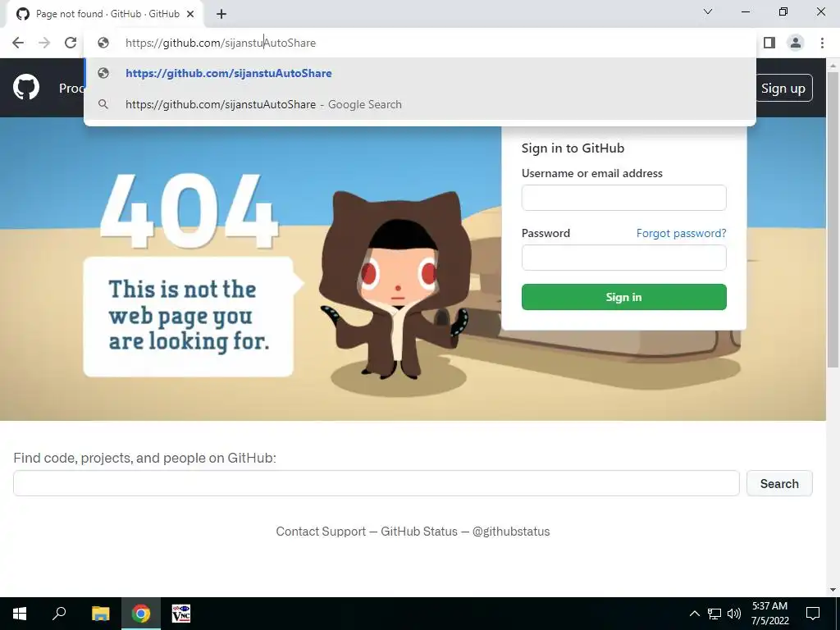Screen dimensions: 840x630
Task: Open the @githubstatus link
Action: (511, 532)
